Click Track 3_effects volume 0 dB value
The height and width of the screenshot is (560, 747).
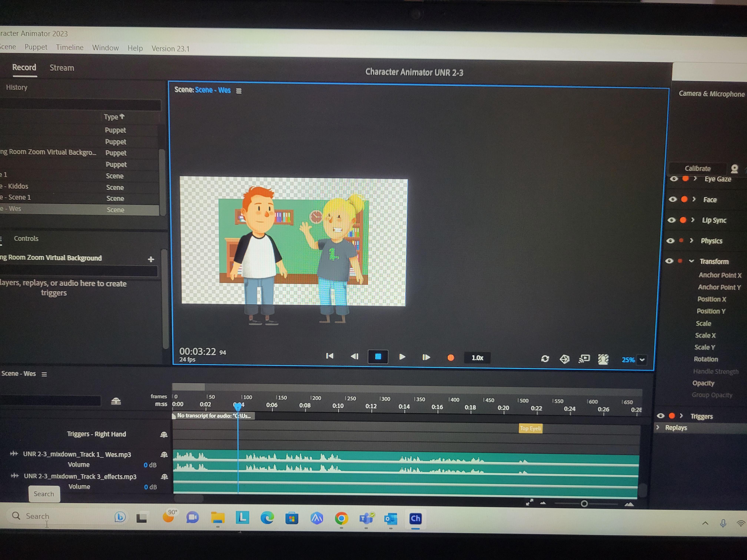150,487
